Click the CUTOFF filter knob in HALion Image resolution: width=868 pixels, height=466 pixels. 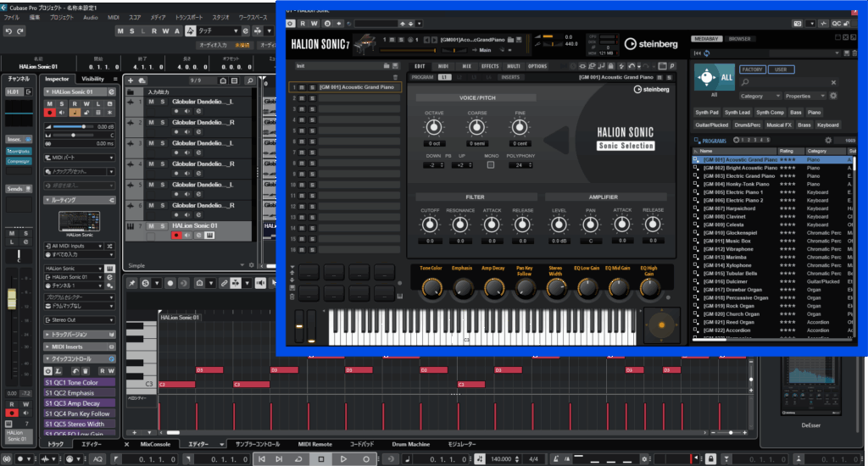(430, 225)
